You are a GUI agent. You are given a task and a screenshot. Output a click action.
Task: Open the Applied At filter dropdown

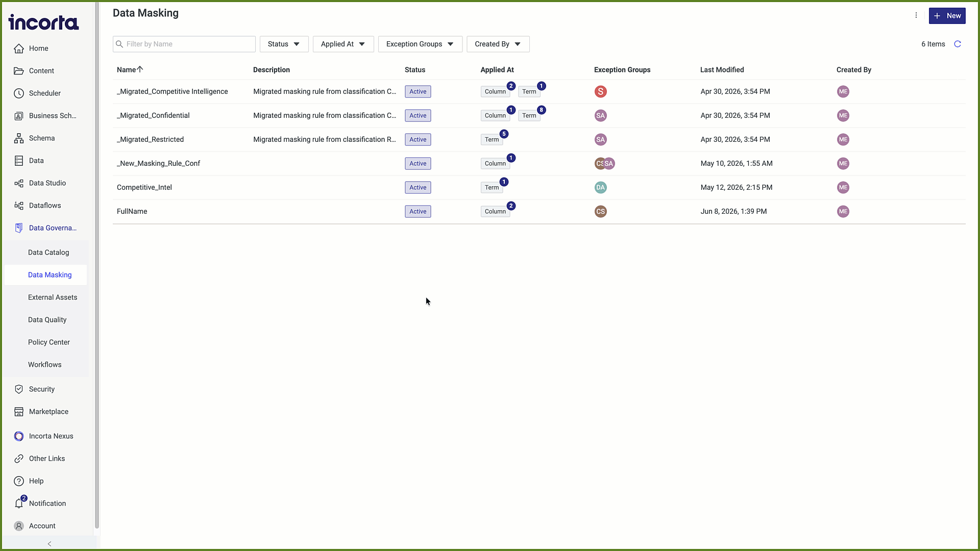tap(343, 44)
